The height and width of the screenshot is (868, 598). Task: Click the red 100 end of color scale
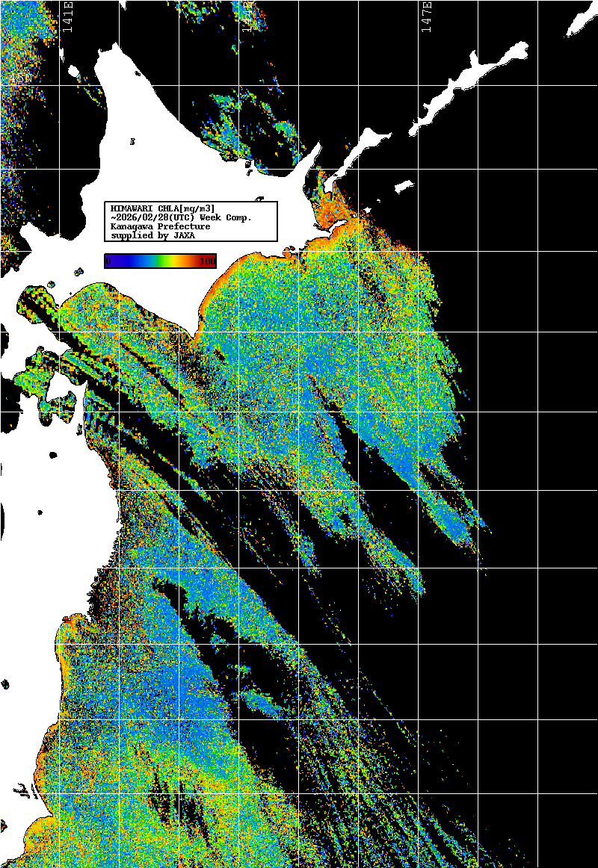pyautogui.click(x=208, y=261)
